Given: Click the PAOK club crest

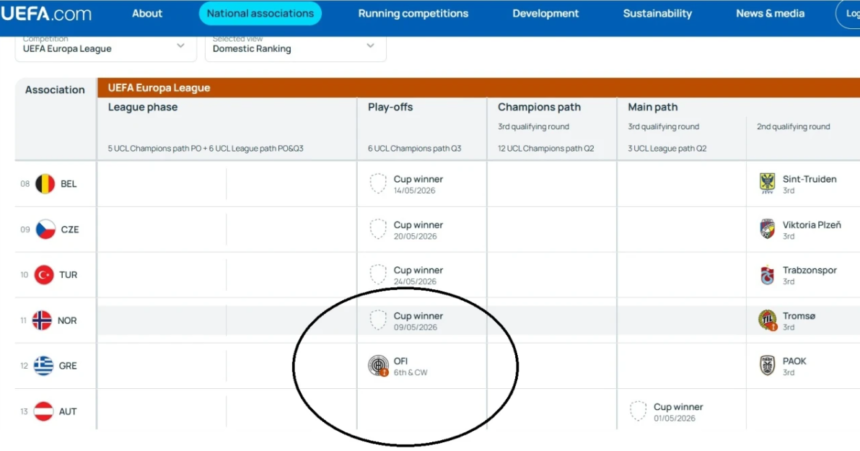Looking at the screenshot, I should [x=767, y=366].
